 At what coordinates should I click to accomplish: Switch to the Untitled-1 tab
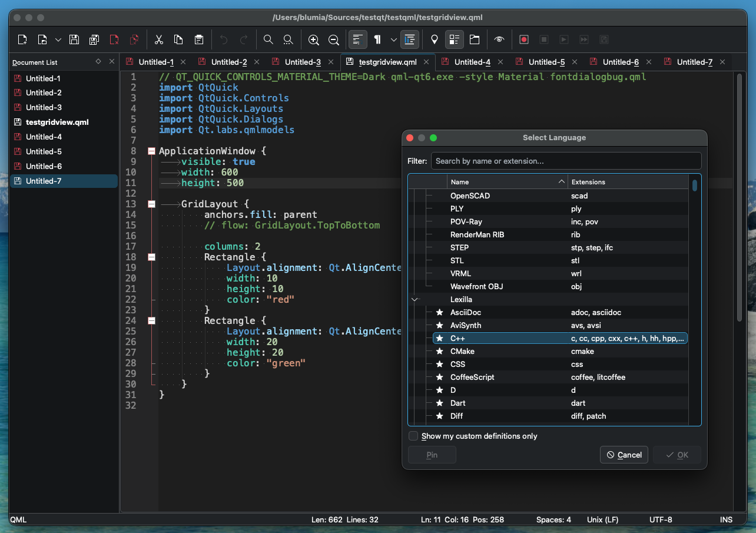click(156, 62)
